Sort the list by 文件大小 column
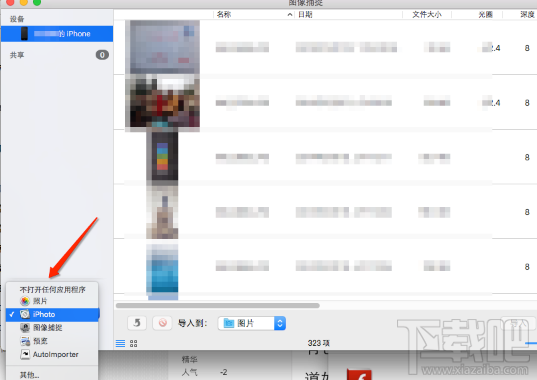Screen dimensions: 537x380 (427, 14)
